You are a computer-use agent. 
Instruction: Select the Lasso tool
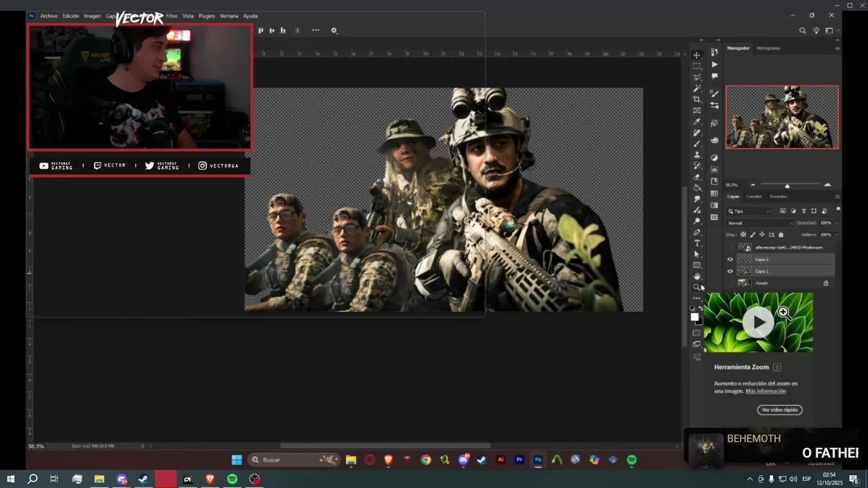click(697, 77)
